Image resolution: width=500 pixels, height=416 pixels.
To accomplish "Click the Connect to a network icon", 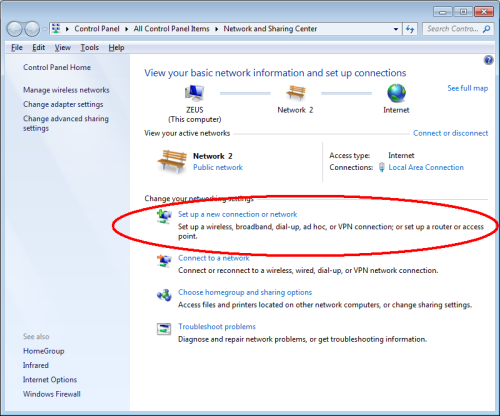I will point(164,260).
